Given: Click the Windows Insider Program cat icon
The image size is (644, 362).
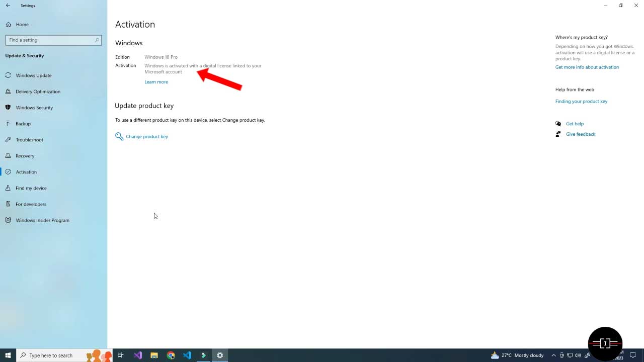Looking at the screenshot, I should pos(8,220).
